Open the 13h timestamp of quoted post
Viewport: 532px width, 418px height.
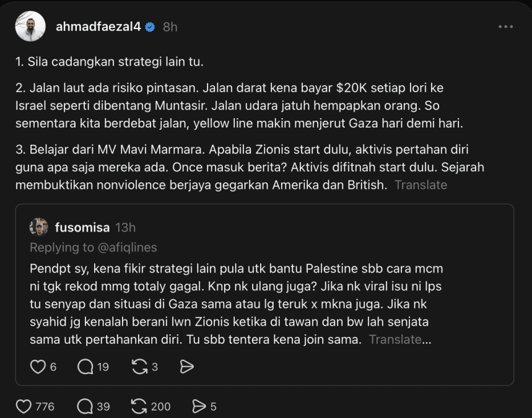[x=125, y=227]
